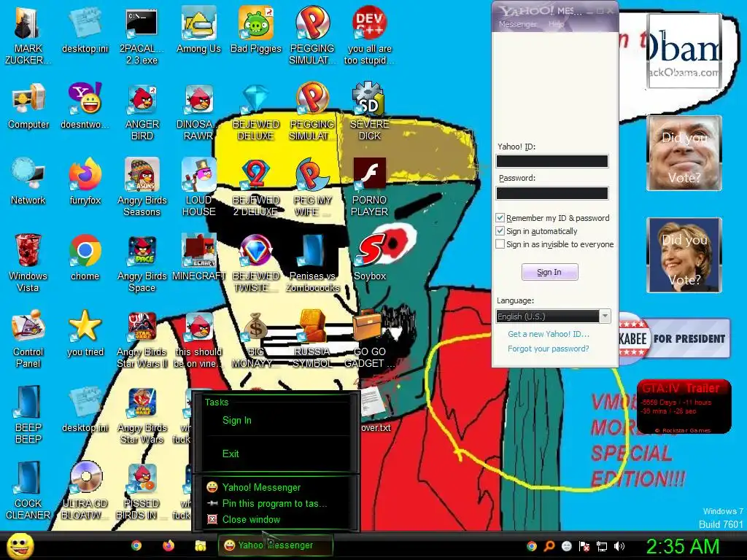Click the smiley Start button
The width and height of the screenshot is (747, 560).
click(20, 545)
